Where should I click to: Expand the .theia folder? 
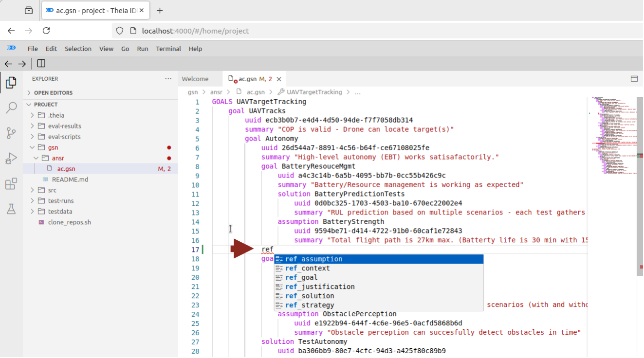56,115
